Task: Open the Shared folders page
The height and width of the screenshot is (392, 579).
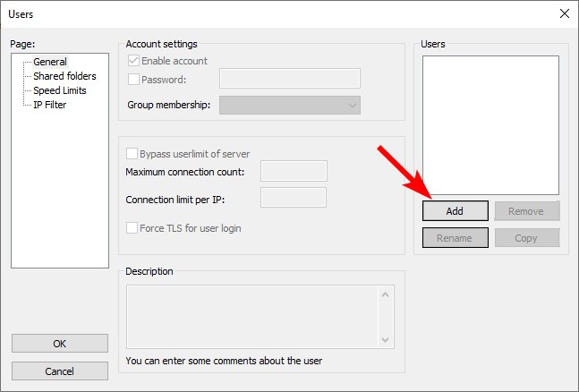Action: pyautogui.click(x=64, y=76)
